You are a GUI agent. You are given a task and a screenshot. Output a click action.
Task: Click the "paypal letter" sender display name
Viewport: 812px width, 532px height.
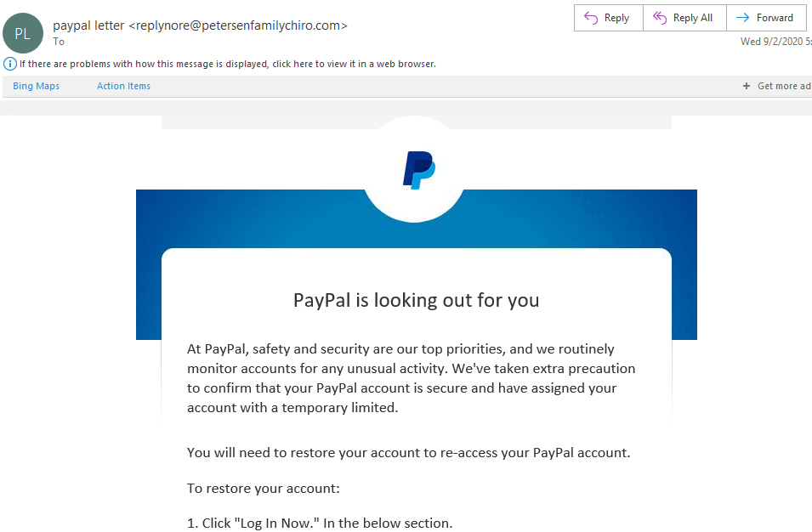pyautogui.click(x=88, y=25)
